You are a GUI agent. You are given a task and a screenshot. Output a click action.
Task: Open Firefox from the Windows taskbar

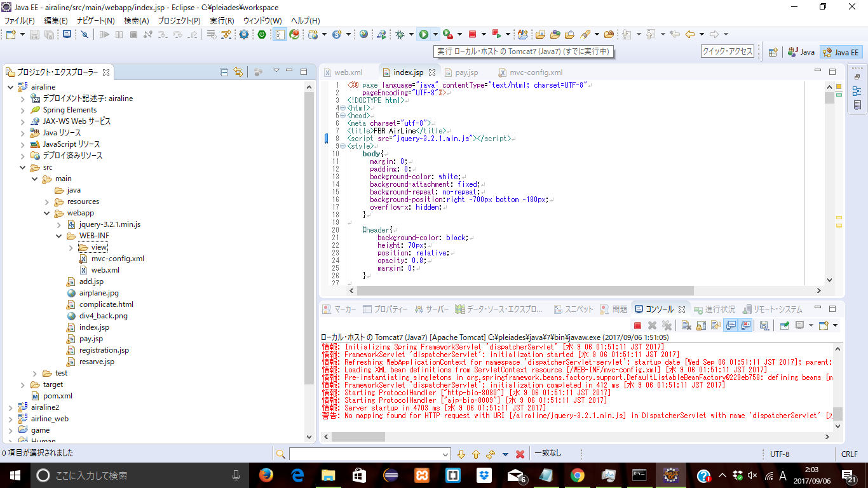tap(266, 475)
